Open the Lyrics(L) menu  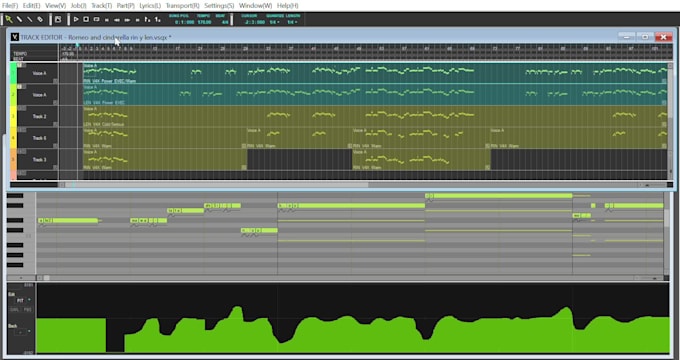(150, 6)
